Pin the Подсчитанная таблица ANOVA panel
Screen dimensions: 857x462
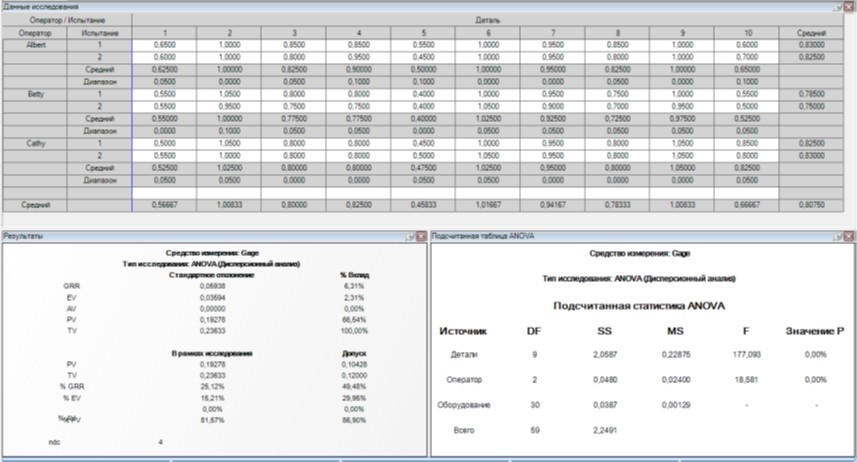838,236
